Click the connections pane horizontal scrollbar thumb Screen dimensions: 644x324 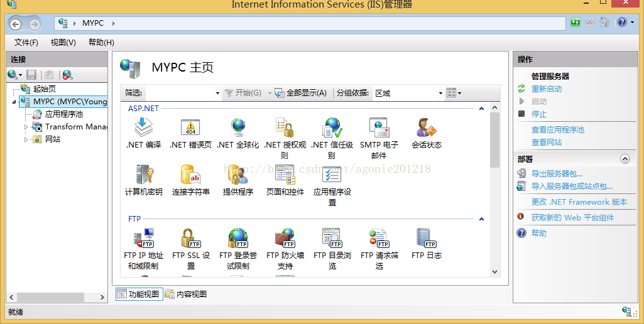pos(50,297)
